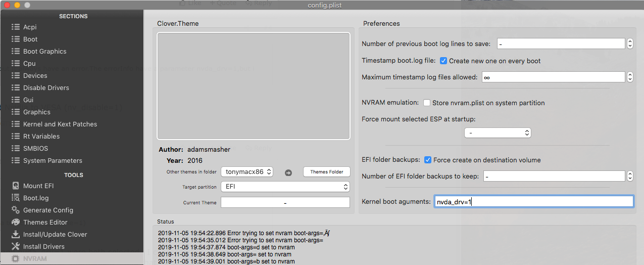Adjust boot log lines stepper
This screenshot has height=265, width=644.
point(630,44)
